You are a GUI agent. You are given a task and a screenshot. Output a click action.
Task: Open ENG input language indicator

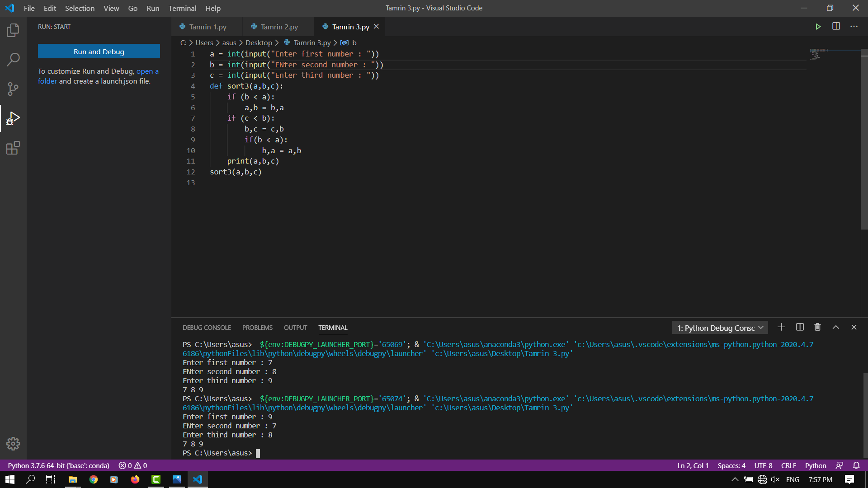click(x=793, y=479)
